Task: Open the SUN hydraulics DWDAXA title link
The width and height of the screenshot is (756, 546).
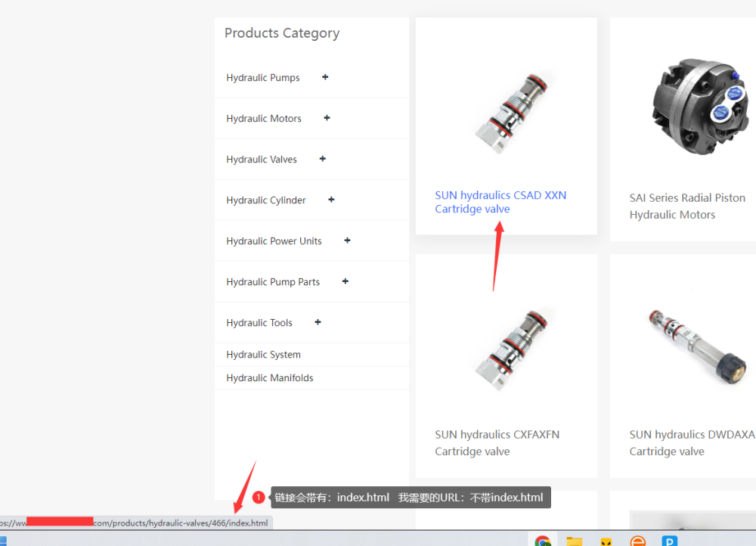Action: (x=692, y=443)
